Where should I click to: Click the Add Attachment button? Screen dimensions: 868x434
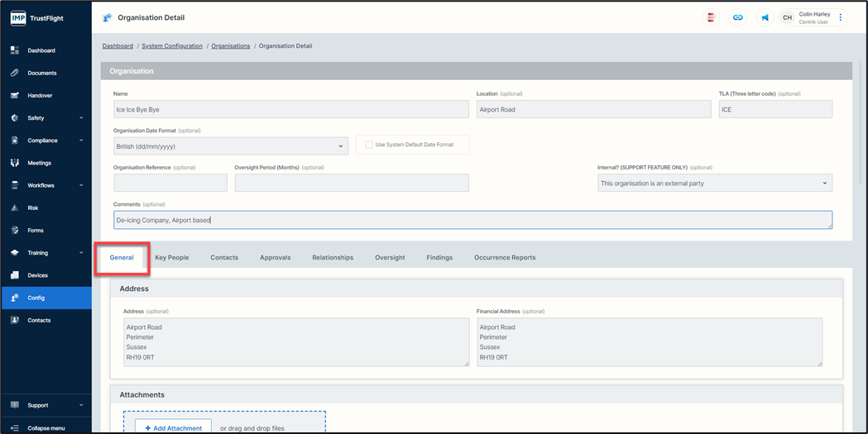point(168,427)
